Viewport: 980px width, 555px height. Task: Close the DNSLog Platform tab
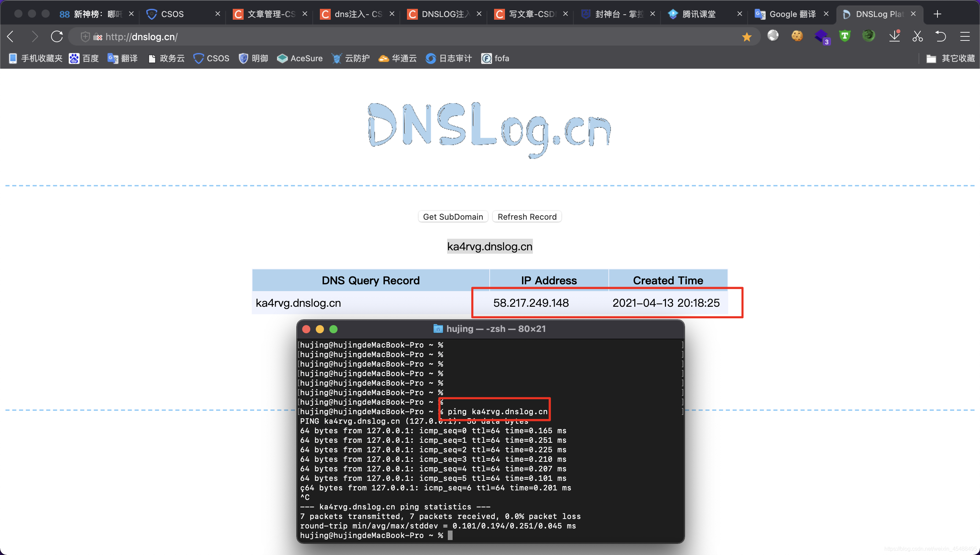913,14
